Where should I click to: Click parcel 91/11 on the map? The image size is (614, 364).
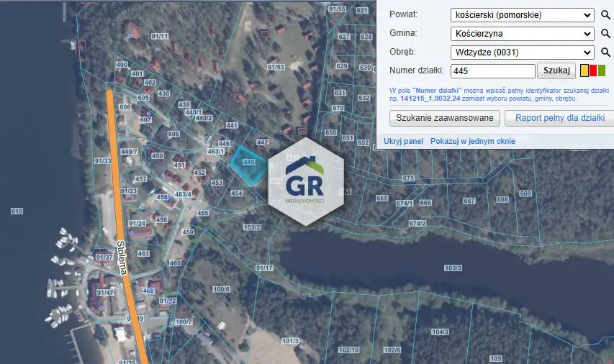click(x=159, y=36)
